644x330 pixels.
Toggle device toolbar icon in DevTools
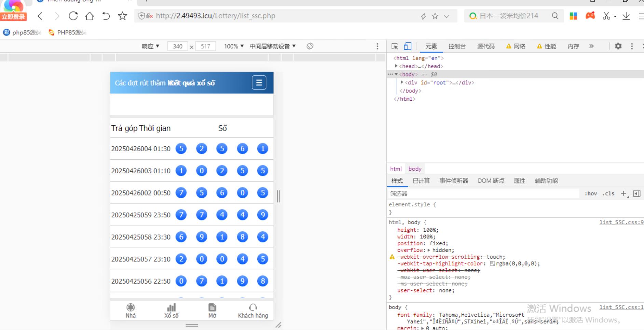pos(408,46)
